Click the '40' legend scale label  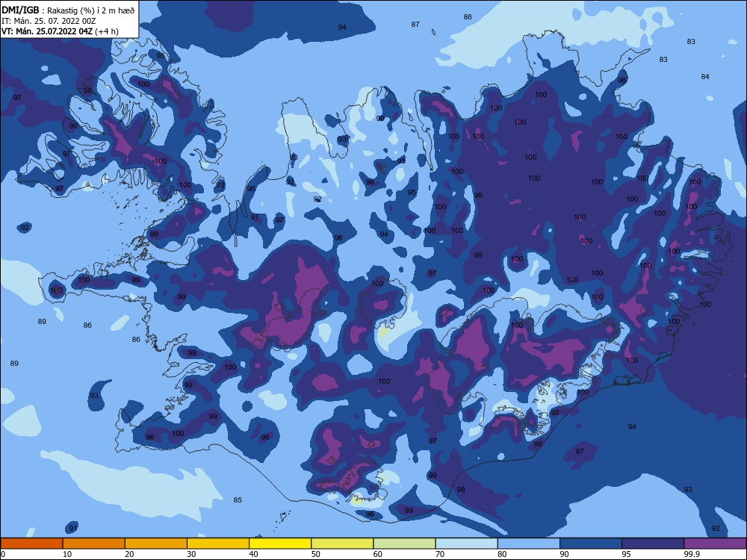[x=254, y=554]
